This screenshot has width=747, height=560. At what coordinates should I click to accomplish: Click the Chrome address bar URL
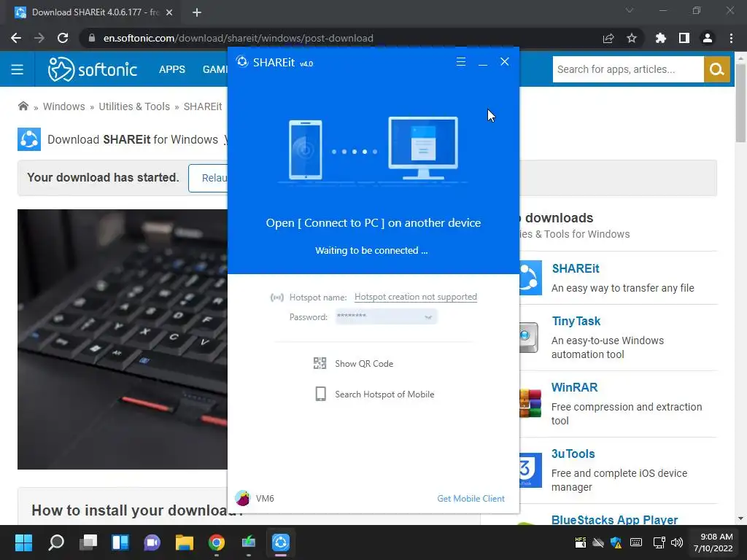pyautogui.click(x=239, y=38)
